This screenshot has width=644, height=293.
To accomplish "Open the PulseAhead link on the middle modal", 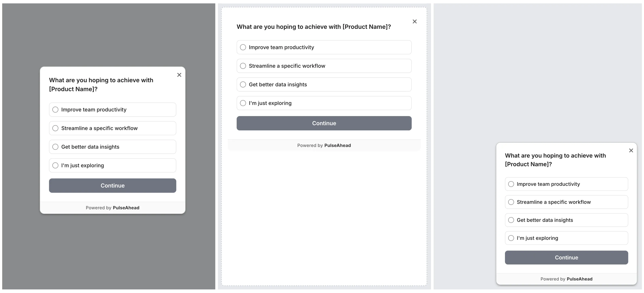I will pos(338,145).
